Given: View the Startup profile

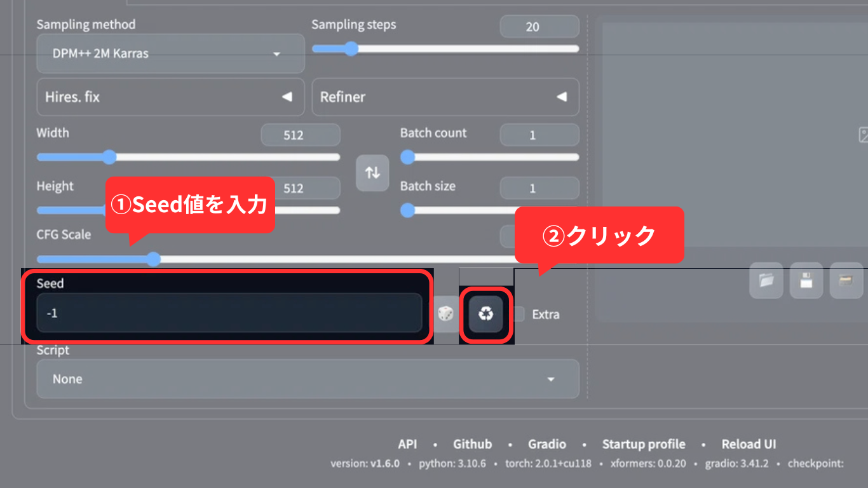Looking at the screenshot, I should tap(644, 444).
